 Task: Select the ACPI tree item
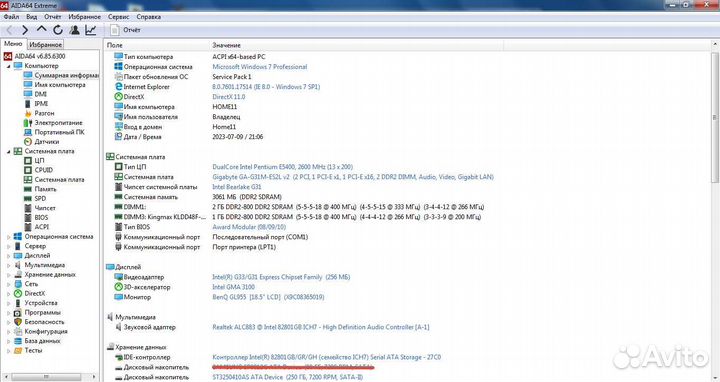[x=36, y=227]
